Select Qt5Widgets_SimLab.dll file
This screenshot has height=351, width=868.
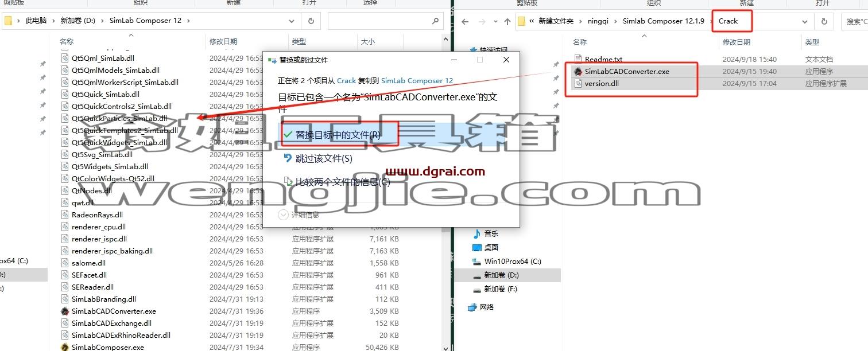[x=110, y=167]
